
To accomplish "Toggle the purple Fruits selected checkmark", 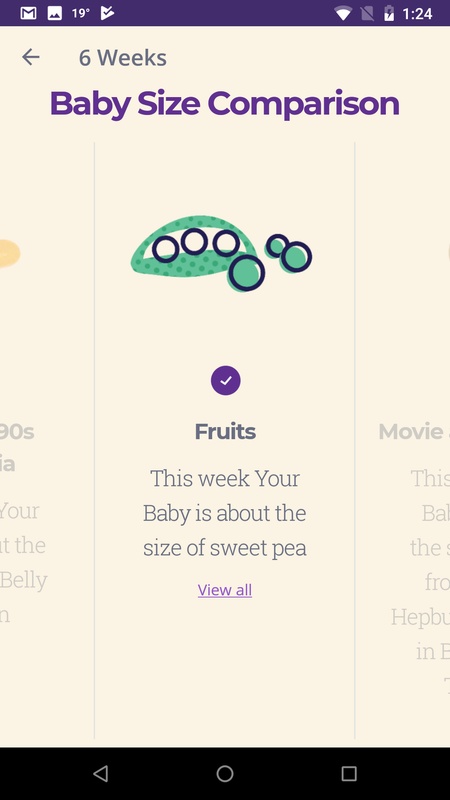I will [226, 381].
